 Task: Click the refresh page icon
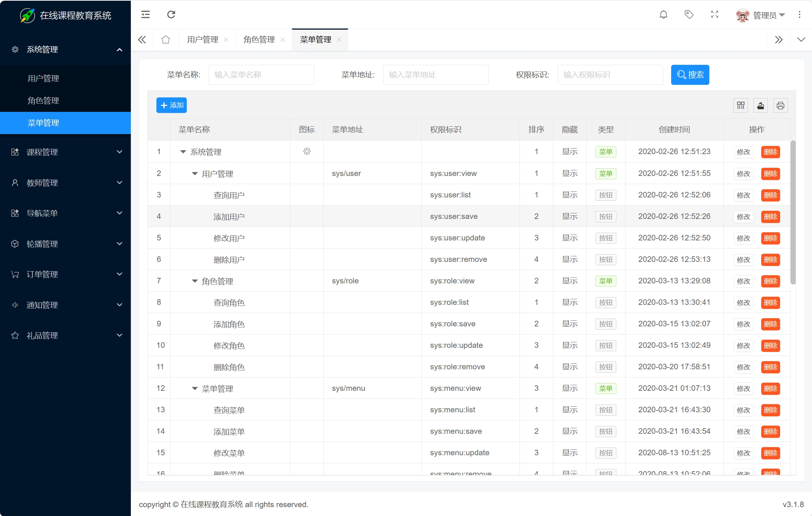click(171, 15)
